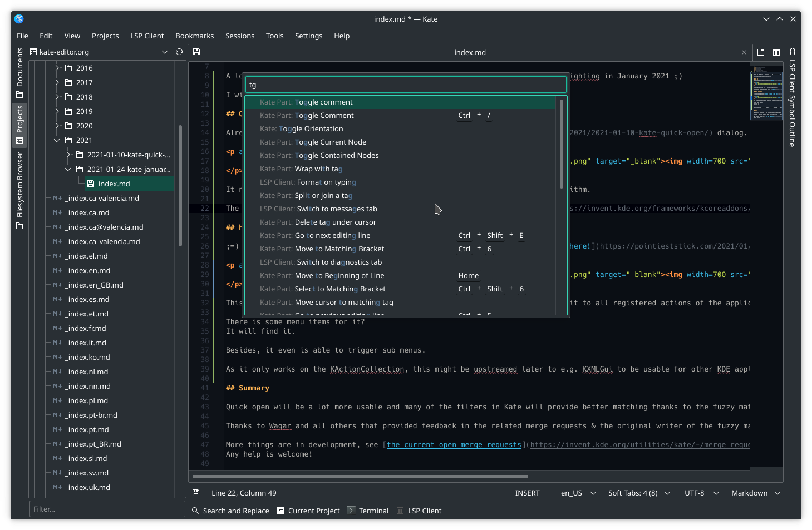Open the LSP Client bottom panel
This screenshot has height=530, width=812.
coord(419,511)
